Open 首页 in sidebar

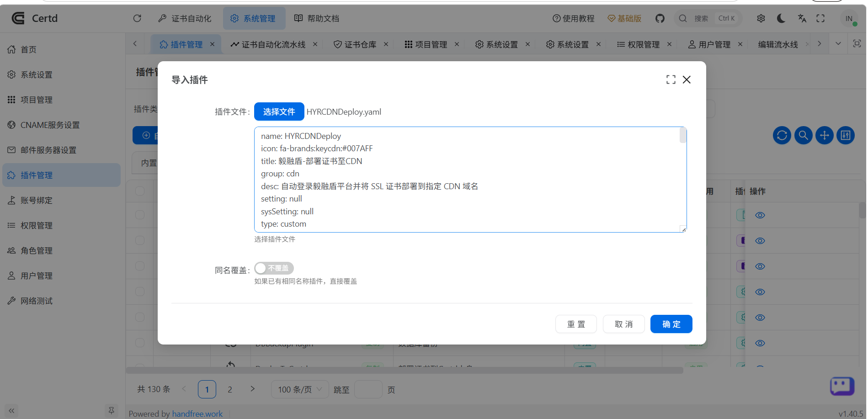[61, 49]
